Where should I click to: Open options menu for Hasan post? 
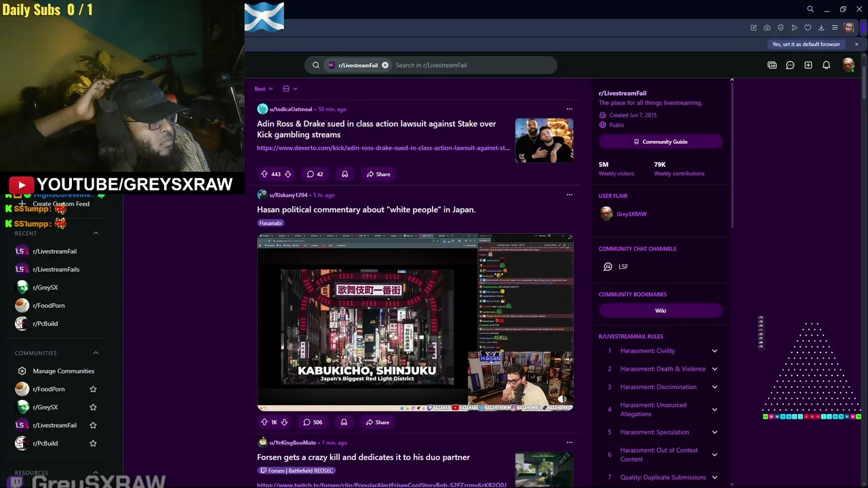pos(569,195)
